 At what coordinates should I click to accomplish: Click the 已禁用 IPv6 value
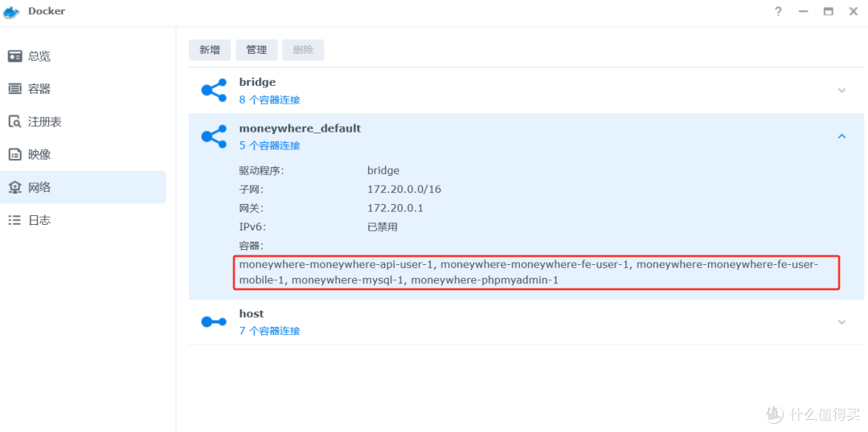pyautogui.click(x=383, y=226)
